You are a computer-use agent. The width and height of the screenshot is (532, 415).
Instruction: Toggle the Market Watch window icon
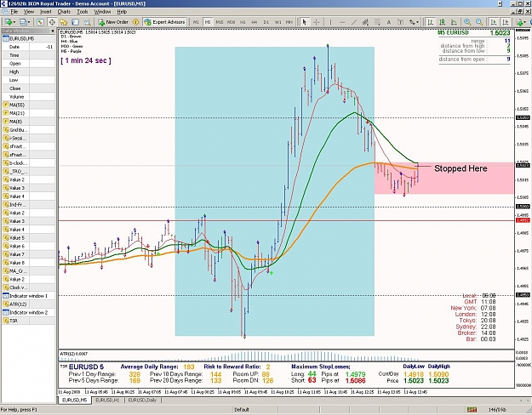coord(40,22)
